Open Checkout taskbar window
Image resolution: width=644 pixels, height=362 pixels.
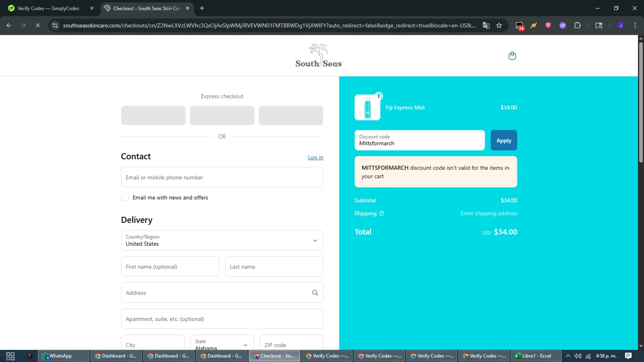(274, 356)
